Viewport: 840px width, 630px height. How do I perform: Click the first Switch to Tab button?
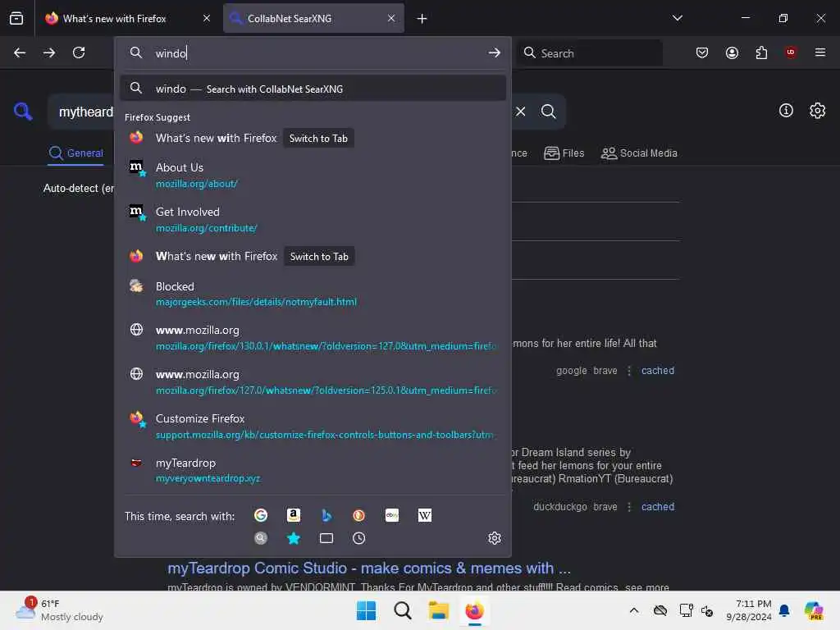318,138
